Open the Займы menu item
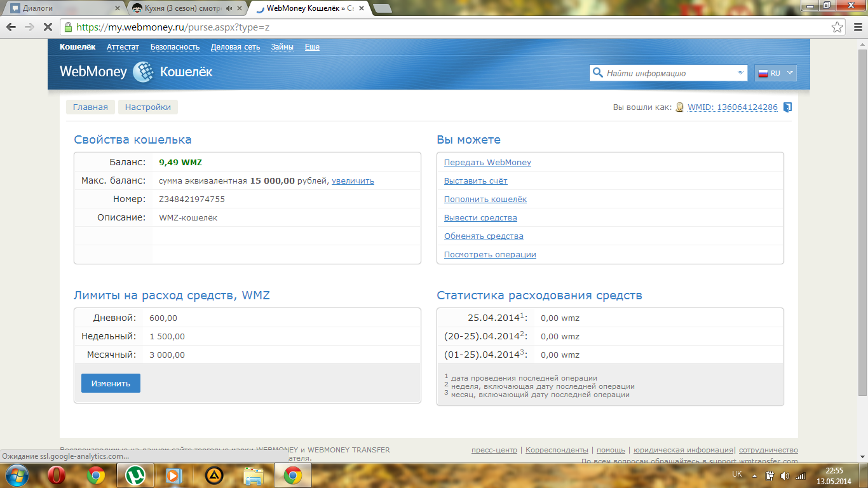The image size is (868, 488). click(x=282, y=47)
